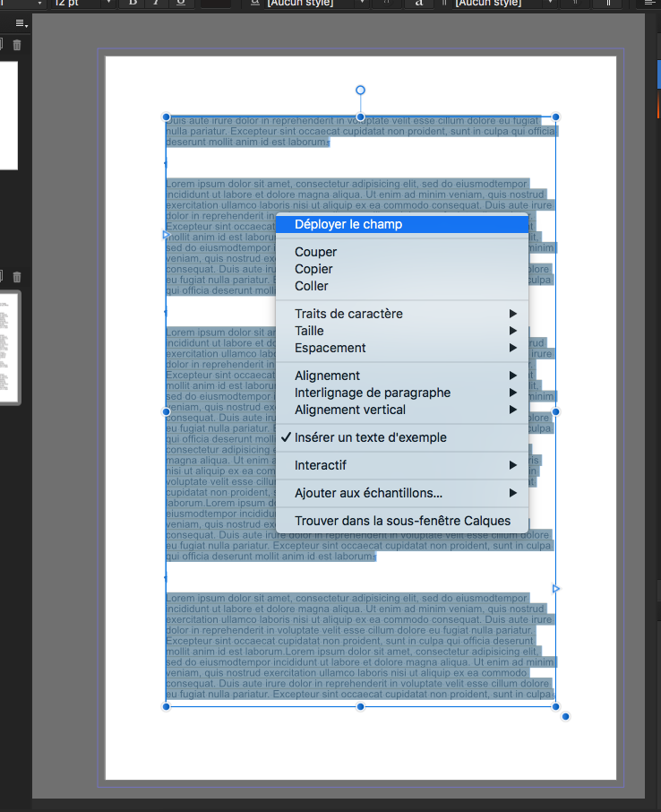Click the dark text color swatch in toolbar

tap(215, 3)
